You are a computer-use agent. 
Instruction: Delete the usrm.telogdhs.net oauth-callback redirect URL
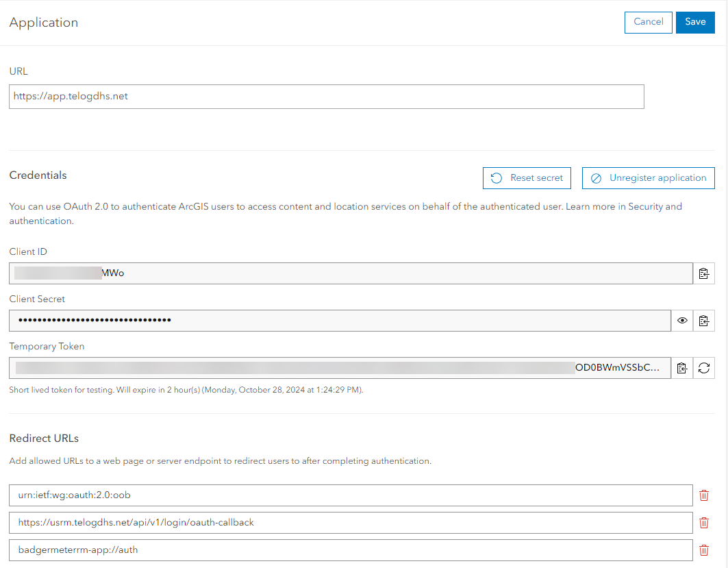tap(703, 523)
